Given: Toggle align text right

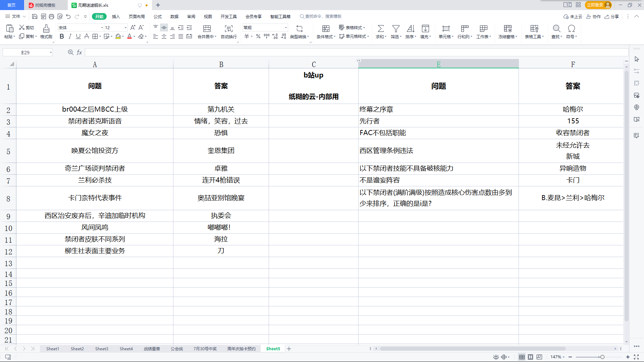Looking at the screenshot, I should [172, 36].
